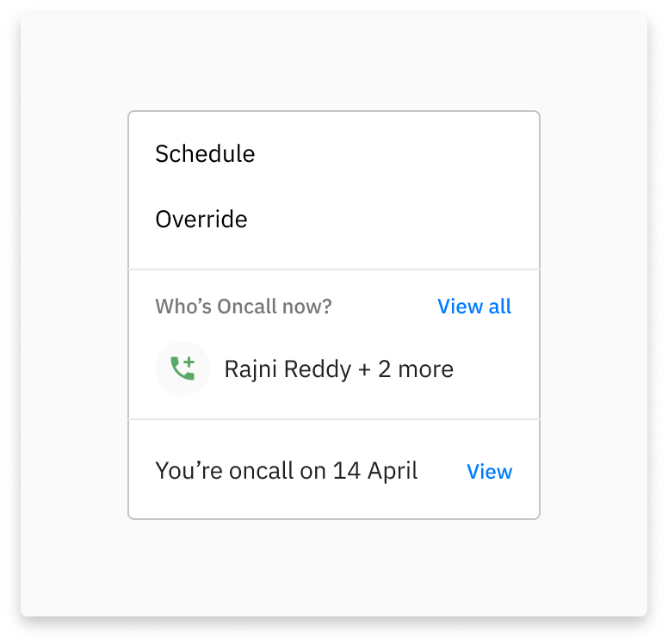Hit the blue View all text
Image resolution: width=668 pixels, height=644 pixels.
coord(474,307)
